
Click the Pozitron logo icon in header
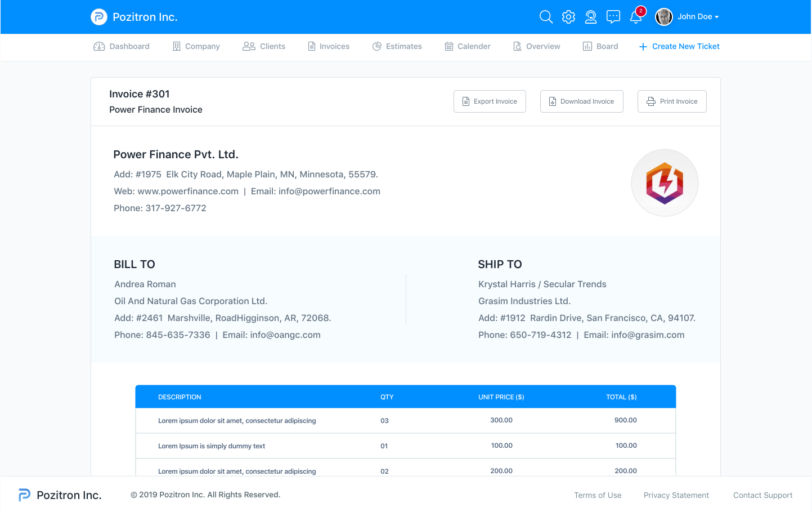[99, 17]
